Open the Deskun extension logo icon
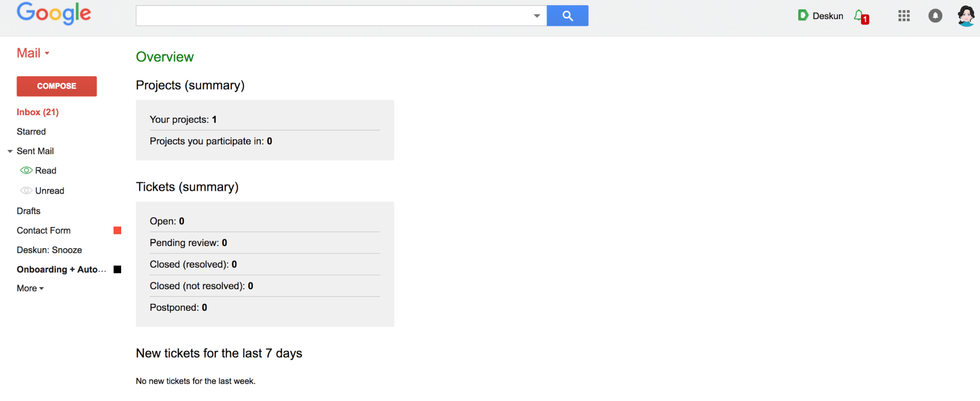Screen dimensions: 980x401 803,16
